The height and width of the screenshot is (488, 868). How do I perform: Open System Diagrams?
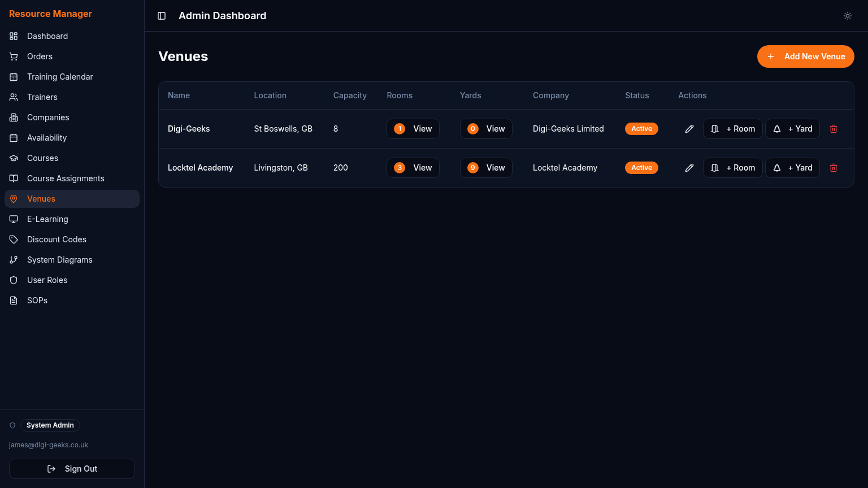72,260
